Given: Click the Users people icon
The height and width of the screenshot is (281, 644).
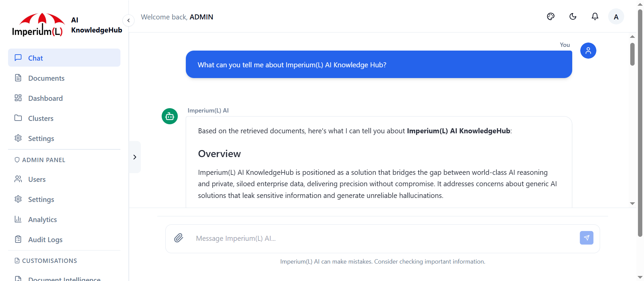Looking at the screenshot, I should pos(18,179).
